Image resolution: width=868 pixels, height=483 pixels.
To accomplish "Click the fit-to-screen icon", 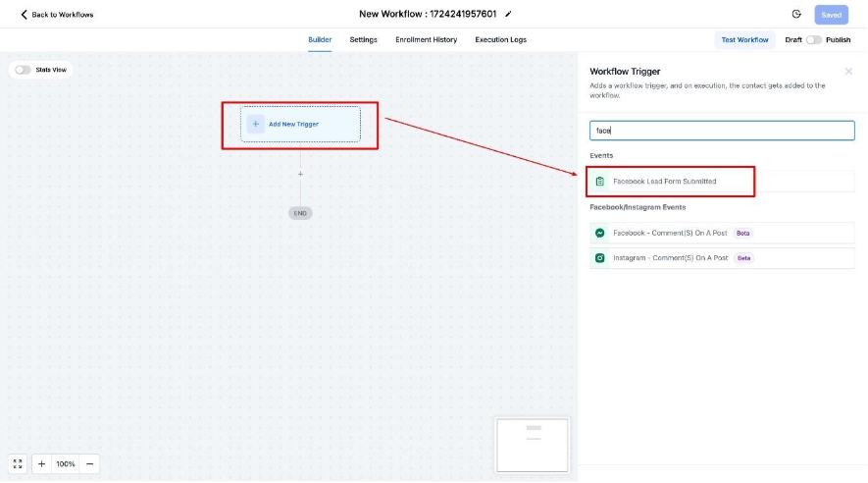I will [x=18, y=463].
